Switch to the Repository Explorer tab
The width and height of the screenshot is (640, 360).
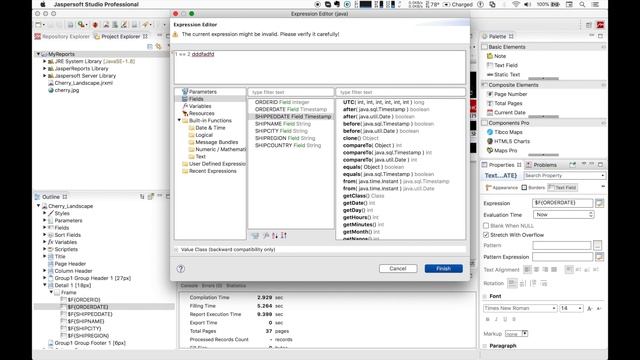(62, 36)
